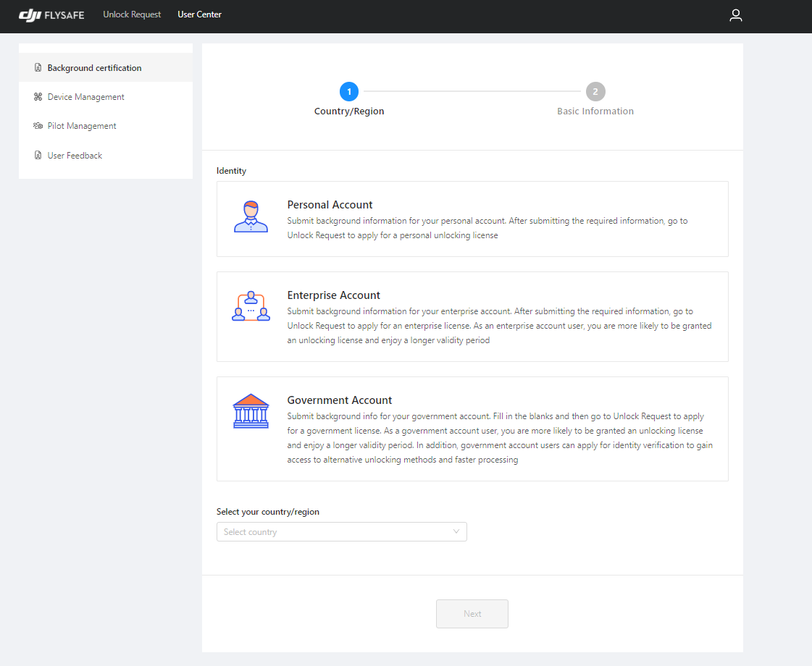Click the Personal Account avatar icon
This screenshot has width=812, height=666.
251,216
